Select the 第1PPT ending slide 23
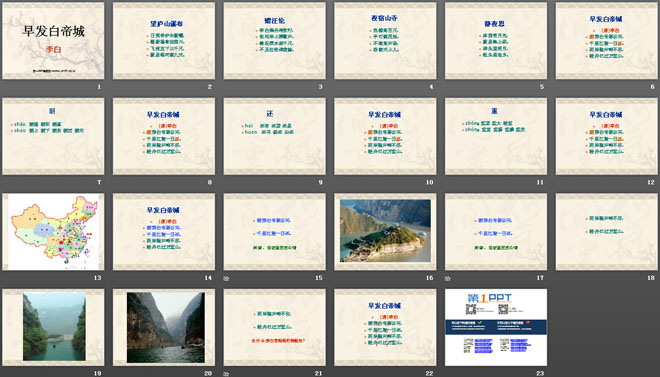Viewport: 660px width, 377px height. [x=496, y=327]
